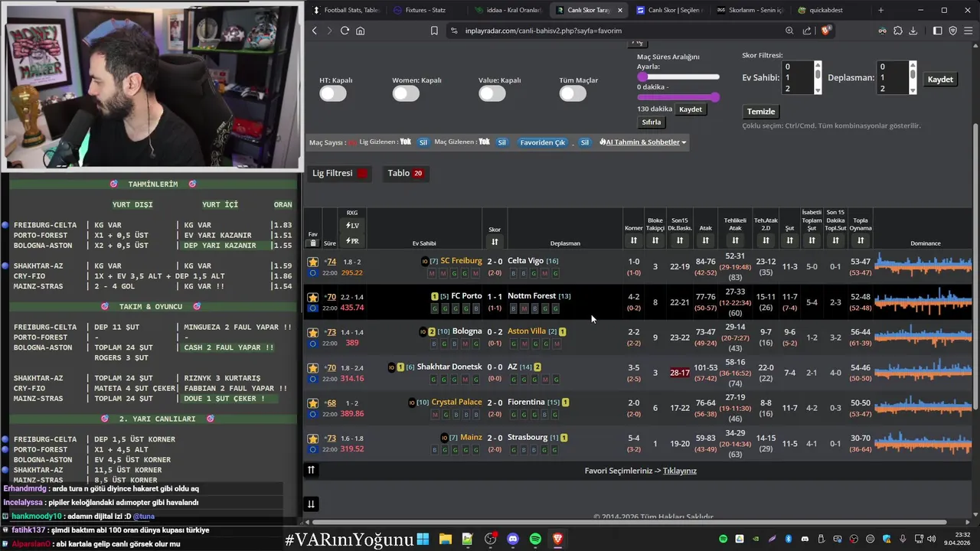Switch to Skorlarım tab
Image resolution: width=980 pixels, height=551 pixels.
coord(750,10)
